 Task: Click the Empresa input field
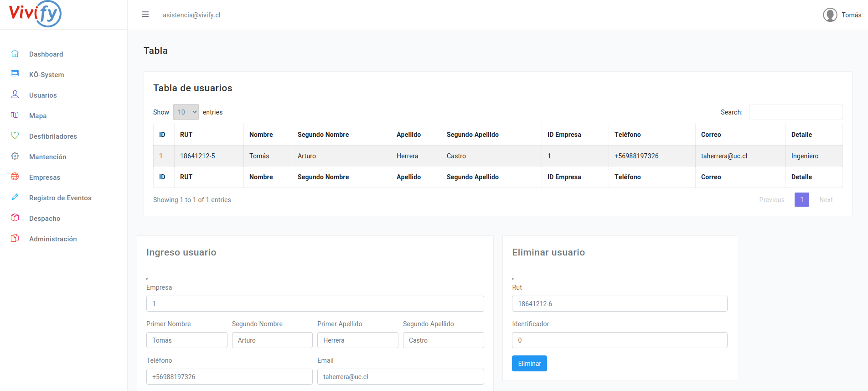tap(315, 304)
